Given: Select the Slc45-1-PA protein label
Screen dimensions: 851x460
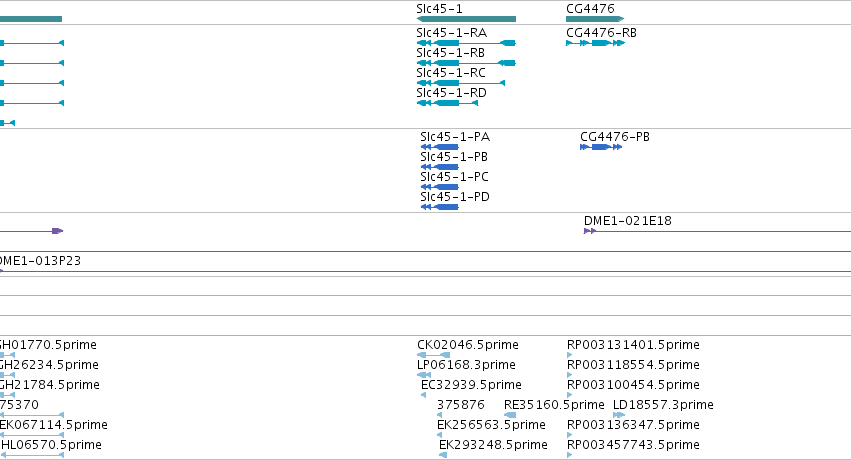Looking at the screenshot, I should [455, 137].
